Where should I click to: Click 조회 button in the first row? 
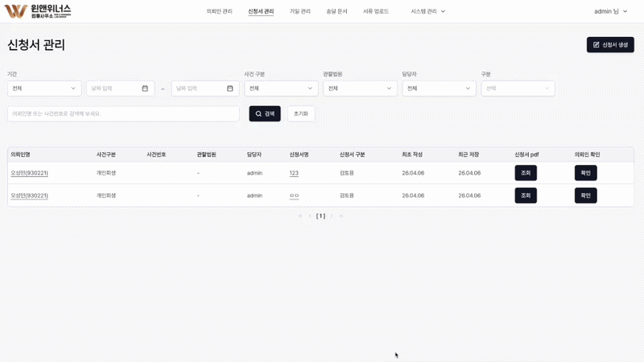(x=526, y=173)
